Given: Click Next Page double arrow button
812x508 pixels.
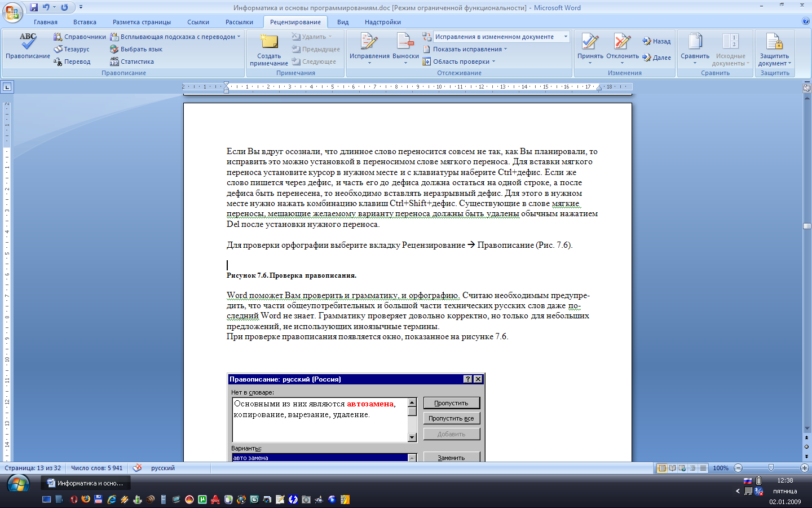Looking at the screenshot, I should click(x=807, y=456).
